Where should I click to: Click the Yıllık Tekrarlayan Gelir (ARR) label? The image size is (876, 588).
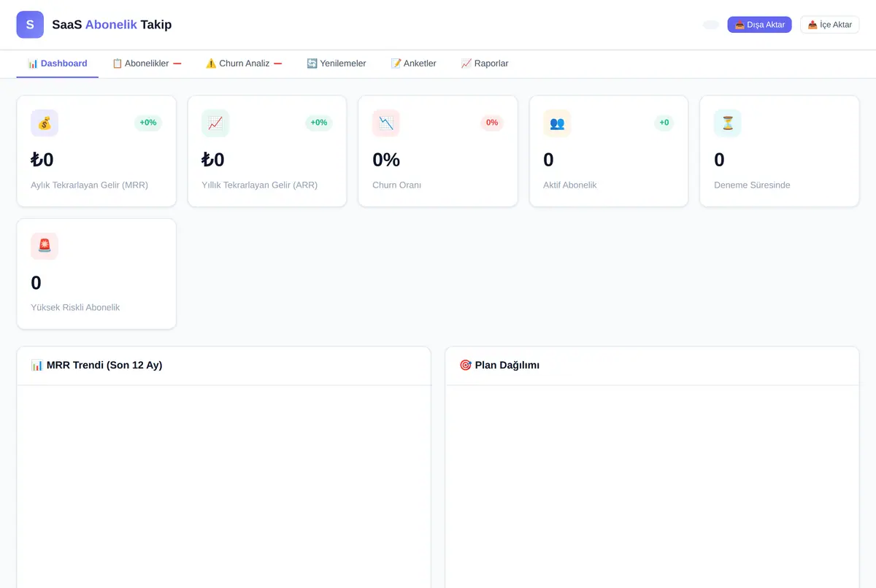click(260, 185)
